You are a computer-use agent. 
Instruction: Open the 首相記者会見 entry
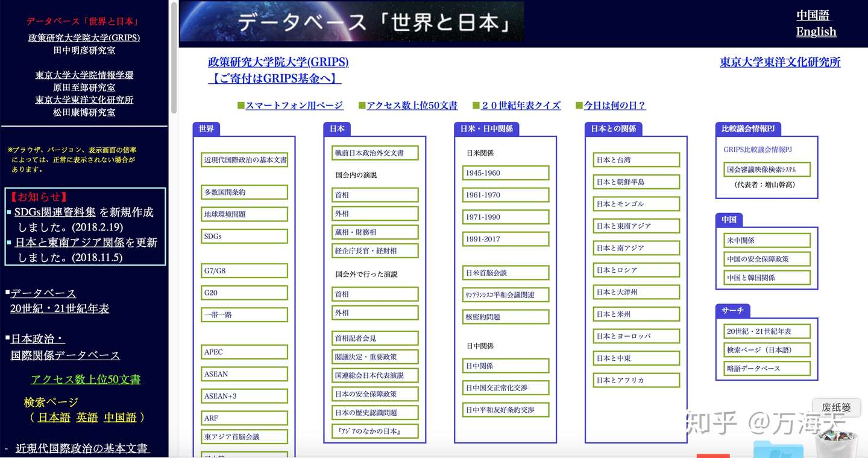pos(375,338)
